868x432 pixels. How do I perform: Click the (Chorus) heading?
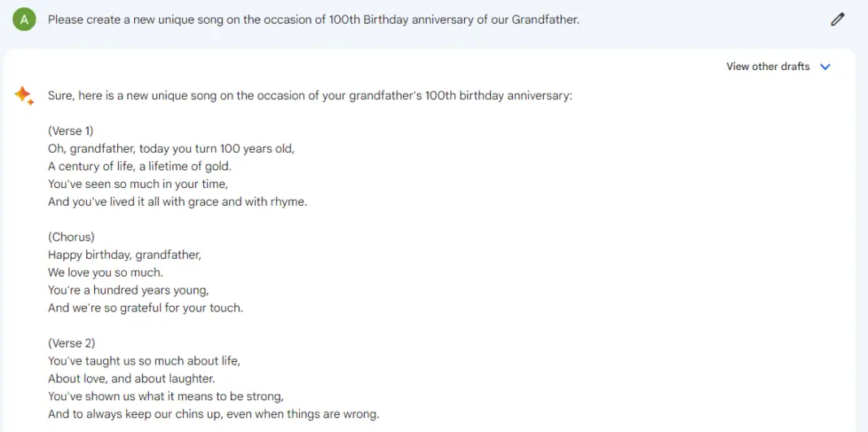pyautogui.click(x=71, y=237)
